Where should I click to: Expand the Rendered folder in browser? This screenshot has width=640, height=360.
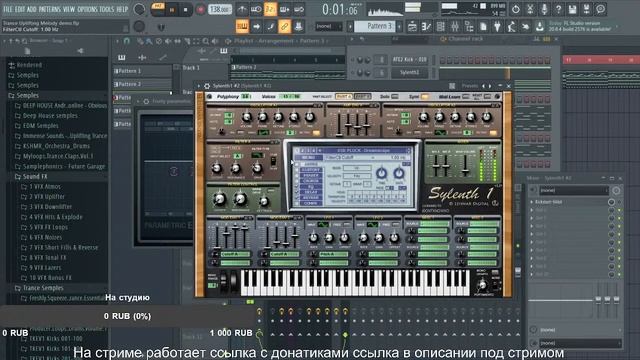[x=29, y=65]
